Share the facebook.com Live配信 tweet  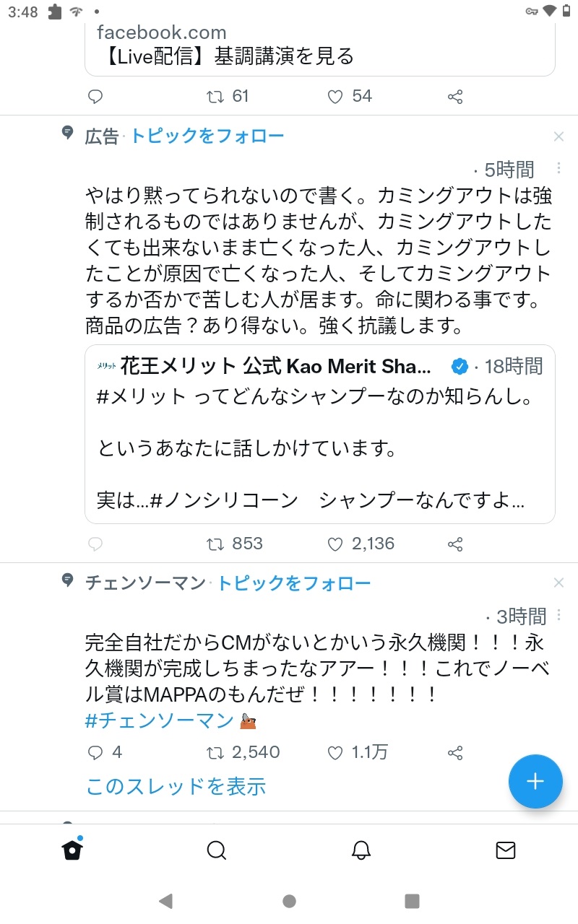pos(455,97)
